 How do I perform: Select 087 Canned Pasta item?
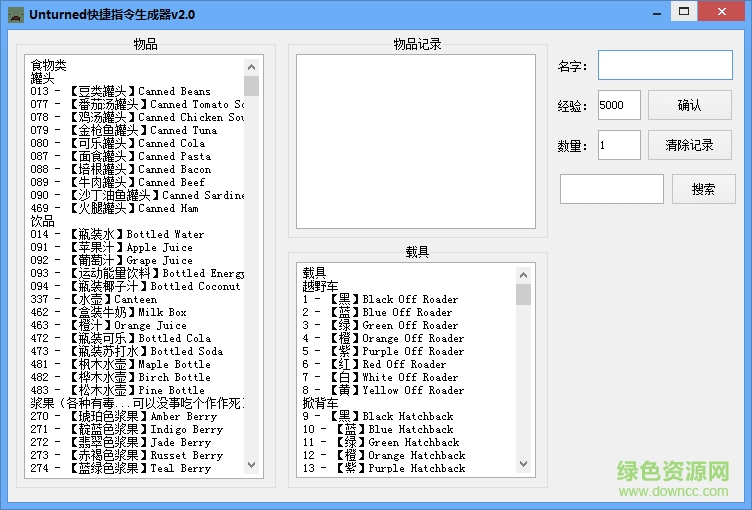pyautogui.click(x=120, y=156)
